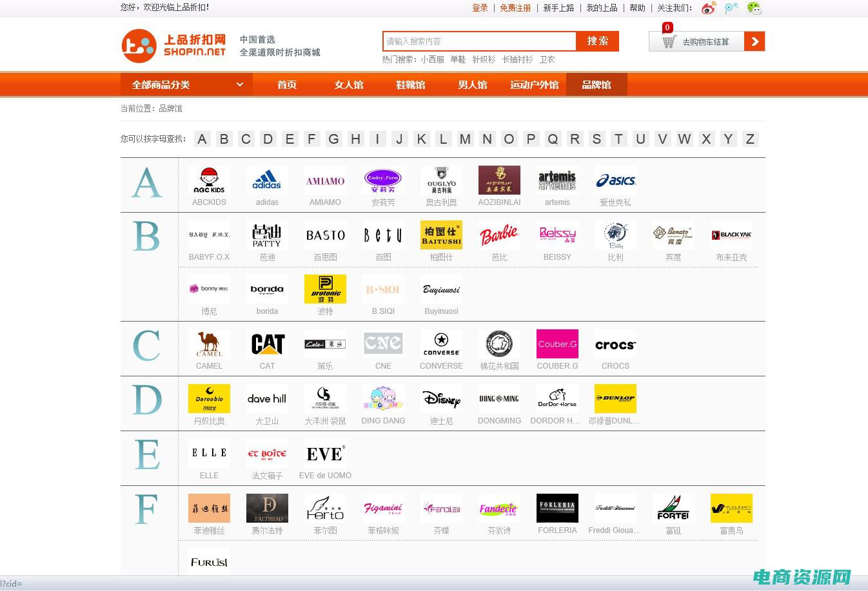Search hot keyword 小西服
The height and width of the screenshot is (591, 868).
(x=433, y=59)
